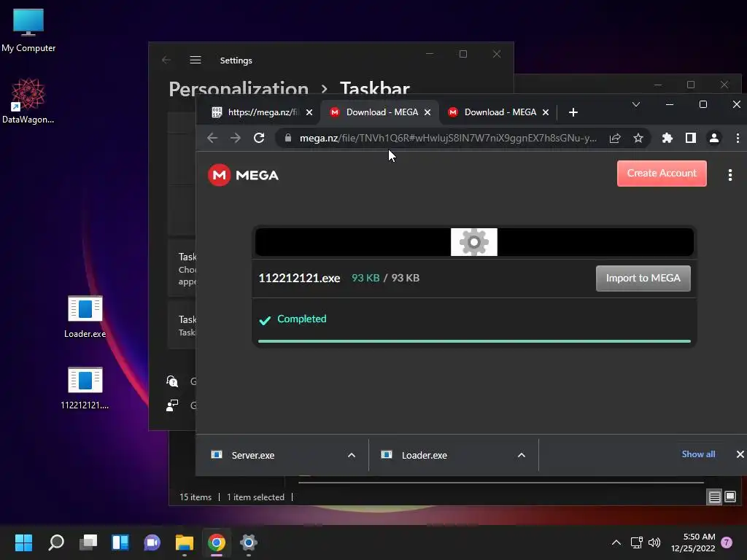This screenshot has height=560, width=747.
Task: Open the Settings hamburger navigation menu
Action: click(196, 60)
